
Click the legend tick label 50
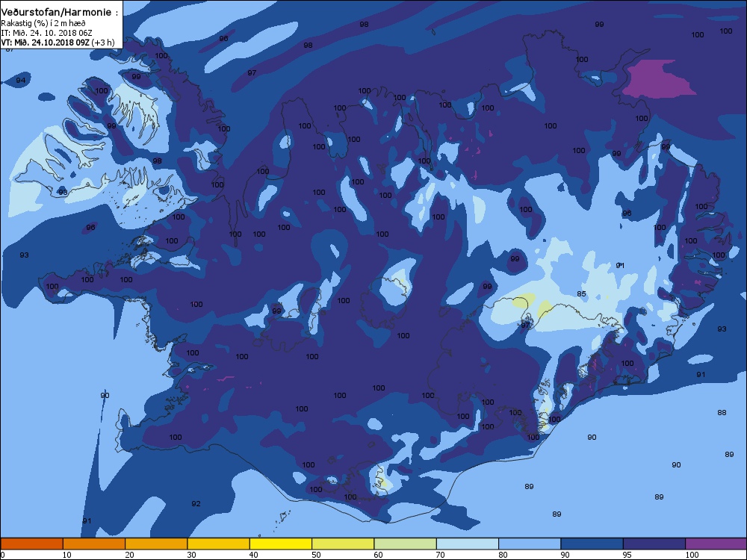pos(316,555)
